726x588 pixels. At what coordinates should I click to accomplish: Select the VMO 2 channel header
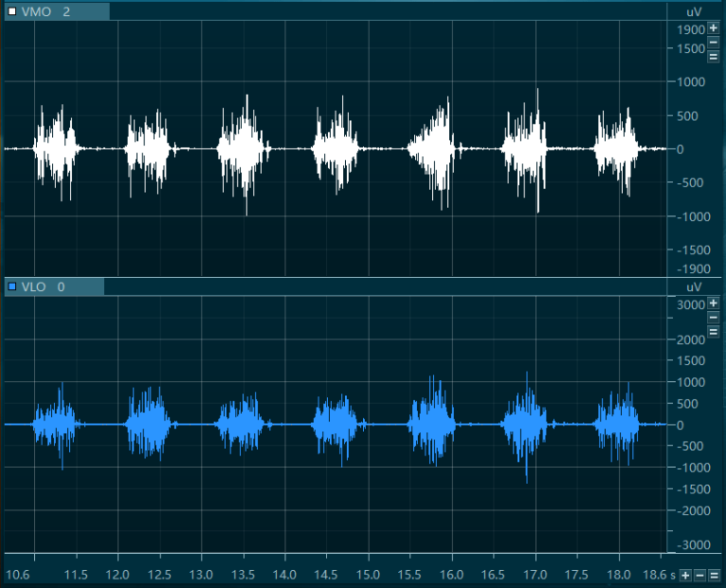tap(57, 11)
